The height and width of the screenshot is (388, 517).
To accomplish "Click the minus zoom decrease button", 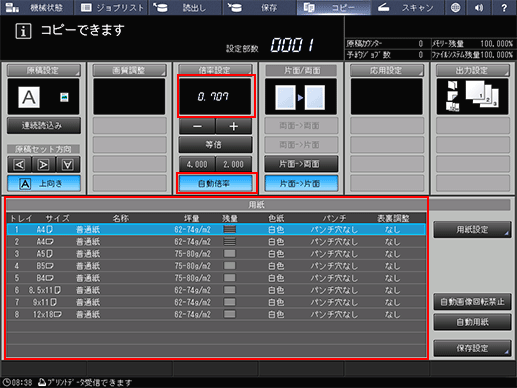I will [197, 126].
